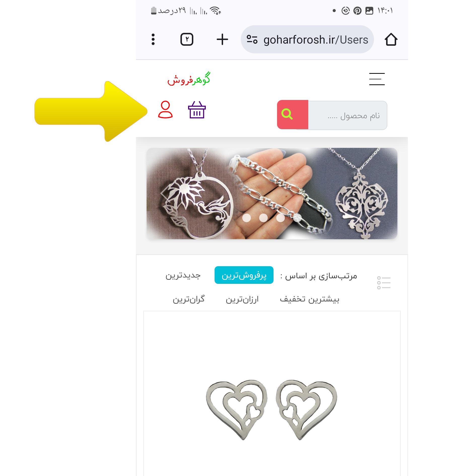Tap the browser home icon
The width and height of the screenshot is (476, 476).
click(391, 40)
